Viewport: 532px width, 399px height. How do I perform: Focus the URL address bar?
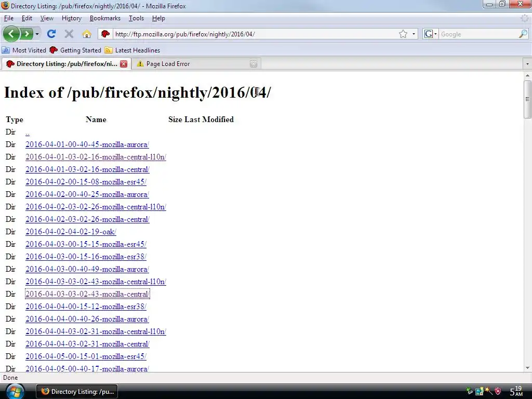click(255, 34)
